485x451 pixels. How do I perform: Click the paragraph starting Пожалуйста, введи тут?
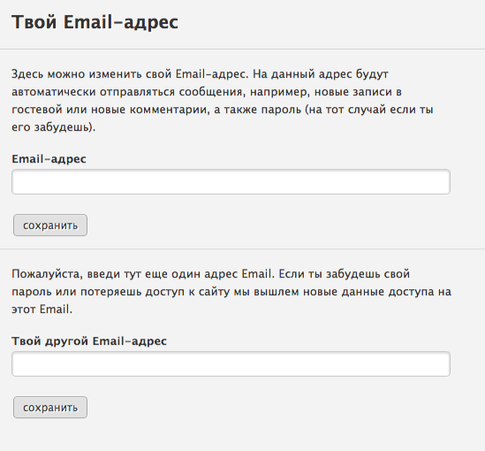tap(231, 291)
